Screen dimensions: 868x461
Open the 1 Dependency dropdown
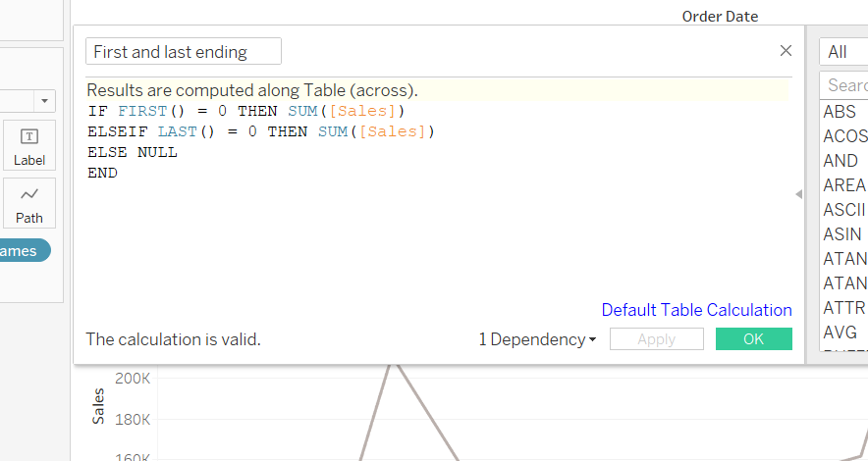(537, 339)
